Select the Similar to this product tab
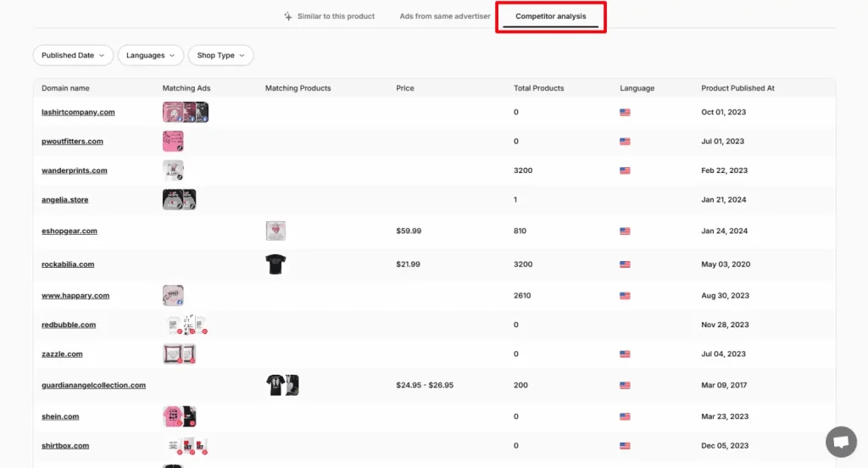Viewport: 868px width, 468px height. tap(336, 16)
